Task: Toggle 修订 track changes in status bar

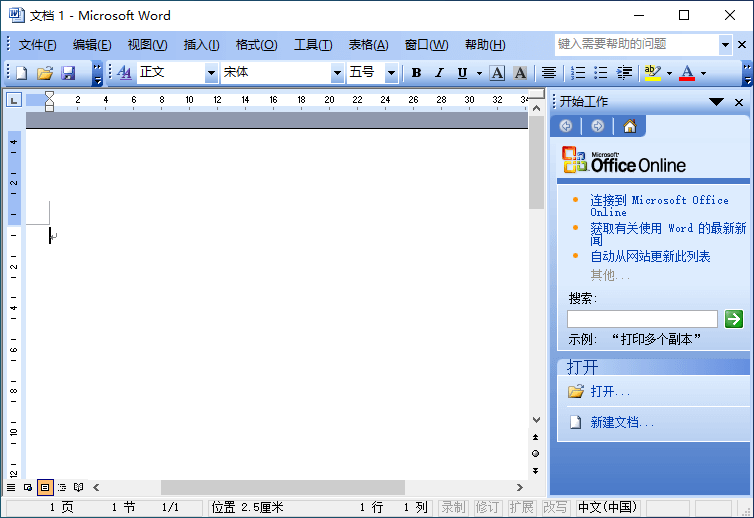Action: coord(487,507)
